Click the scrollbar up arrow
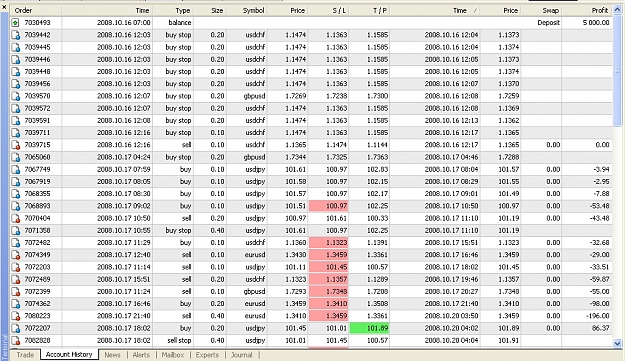The width and height of the screenshot is (625, 361). [x=617, y=10]
